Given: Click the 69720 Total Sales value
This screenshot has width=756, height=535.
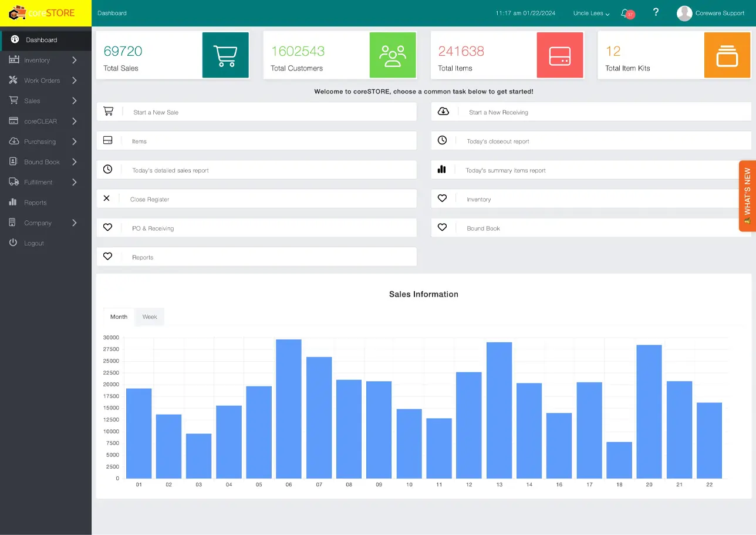Looking at the screenshot, I should point(123,51).
